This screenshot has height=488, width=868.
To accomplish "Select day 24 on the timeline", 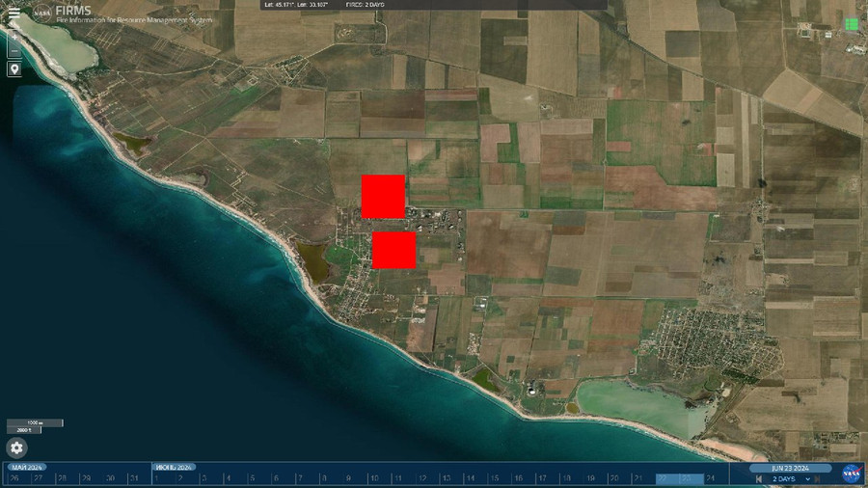I will [711, 478].
